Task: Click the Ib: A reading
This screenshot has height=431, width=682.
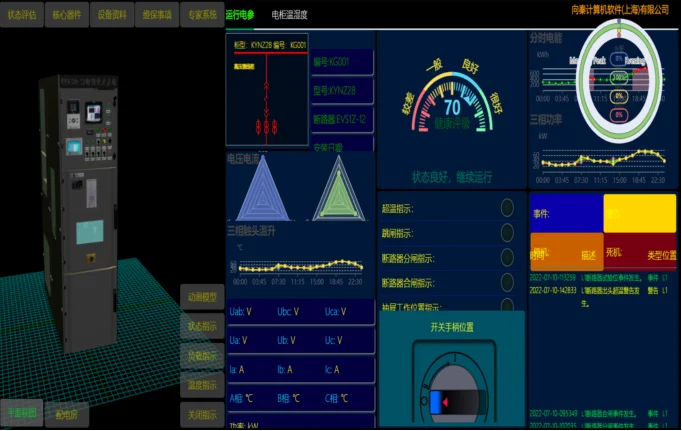Action: tap(284, 370)
